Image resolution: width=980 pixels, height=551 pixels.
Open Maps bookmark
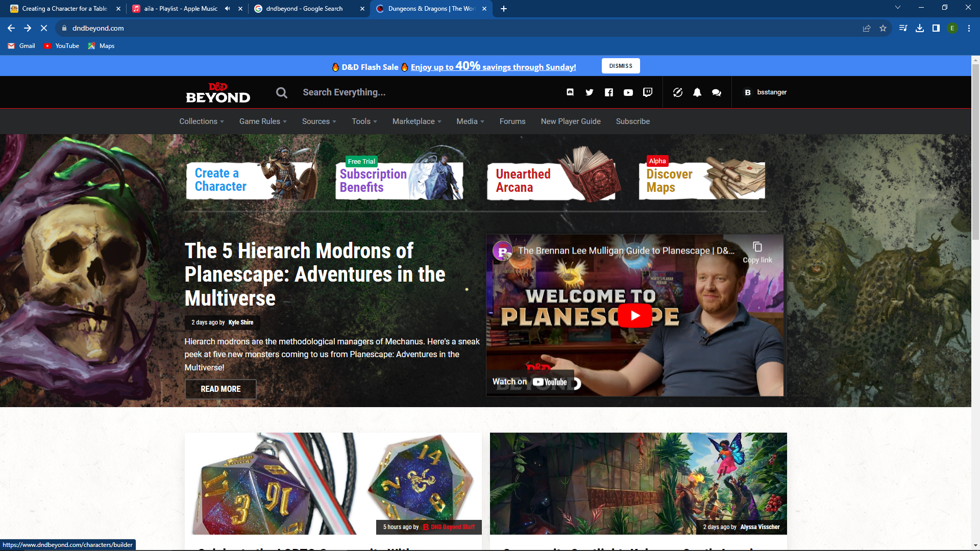point(101,46)
